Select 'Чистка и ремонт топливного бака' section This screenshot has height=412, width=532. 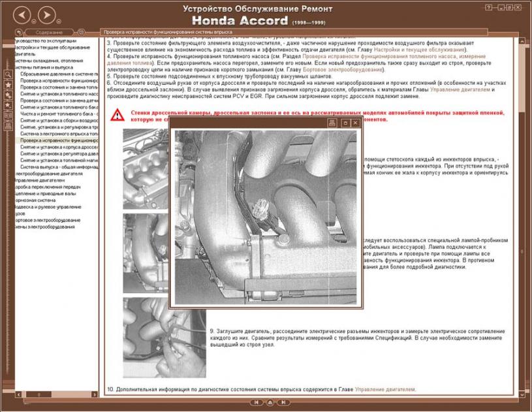[59, 114]
